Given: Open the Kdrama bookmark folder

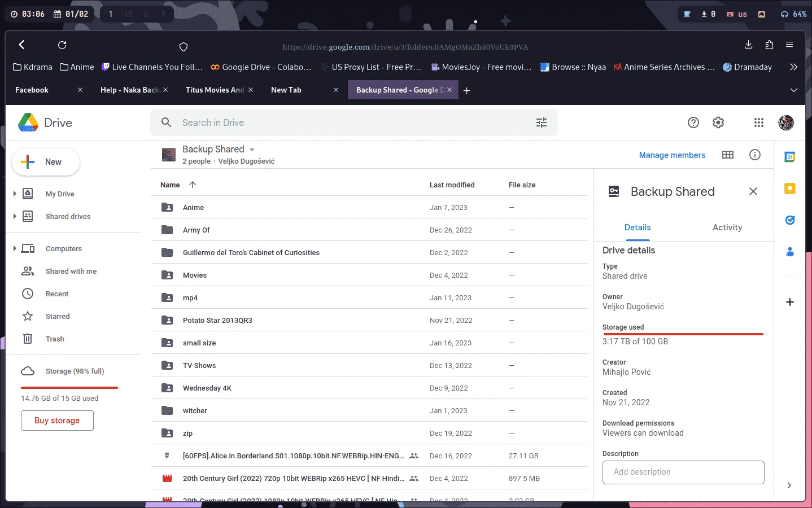Looking at the screenshot, I should (33, 67).
